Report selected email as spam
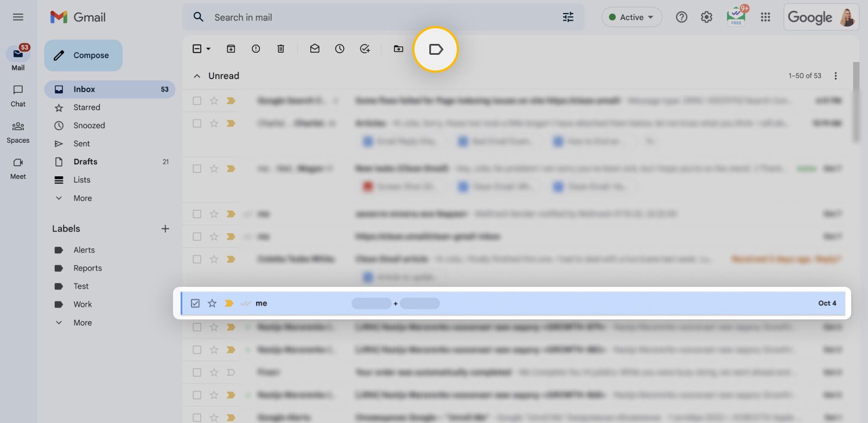Viewport: 868px width, 423px height. pos(256,49)
